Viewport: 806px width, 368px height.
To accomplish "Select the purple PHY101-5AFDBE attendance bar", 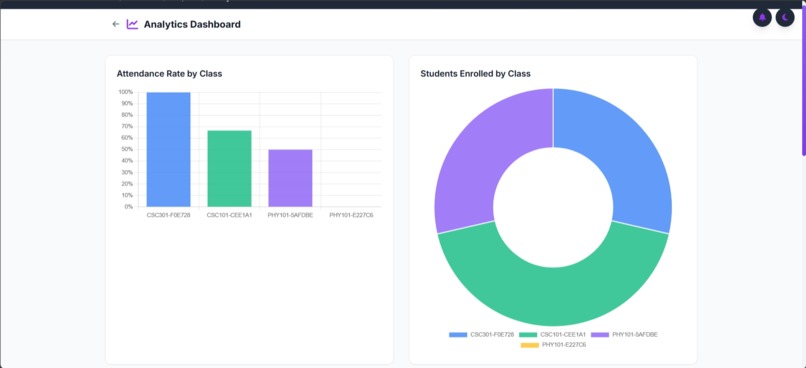I will click(x=290, y=178).
